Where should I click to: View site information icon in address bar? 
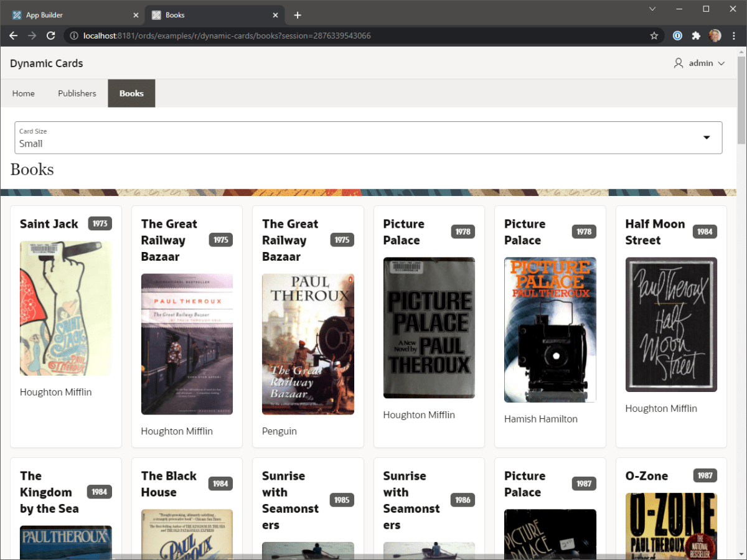click(x=74, y=36)
